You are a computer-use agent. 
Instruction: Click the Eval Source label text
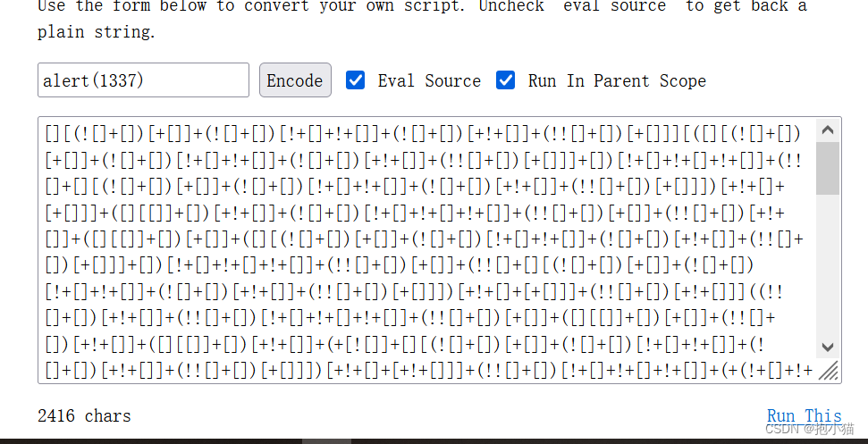pos(429,80)
